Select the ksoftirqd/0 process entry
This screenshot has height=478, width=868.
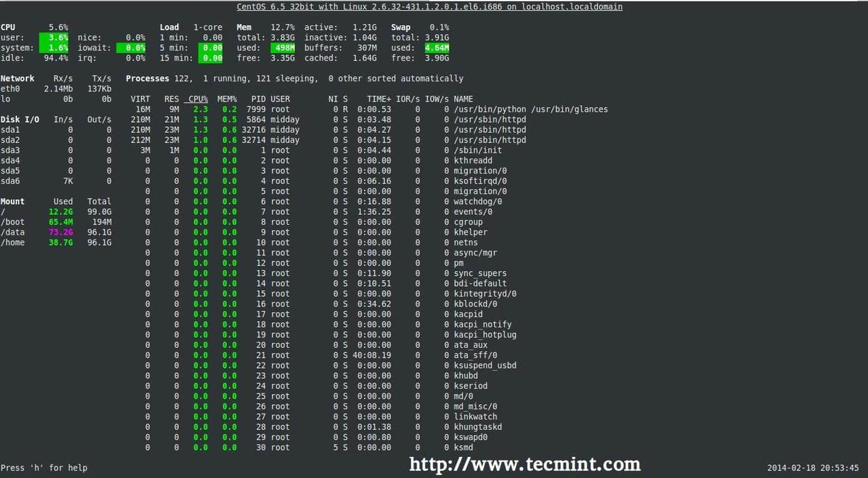coord(480,181)
